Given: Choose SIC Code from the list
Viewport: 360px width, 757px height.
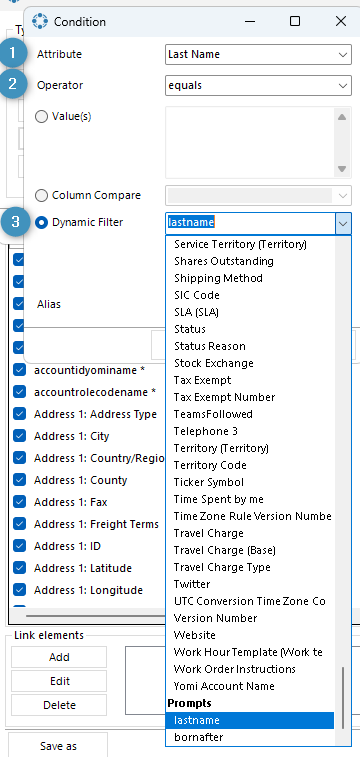Looking at the screenshot, I should pos(197,295).
